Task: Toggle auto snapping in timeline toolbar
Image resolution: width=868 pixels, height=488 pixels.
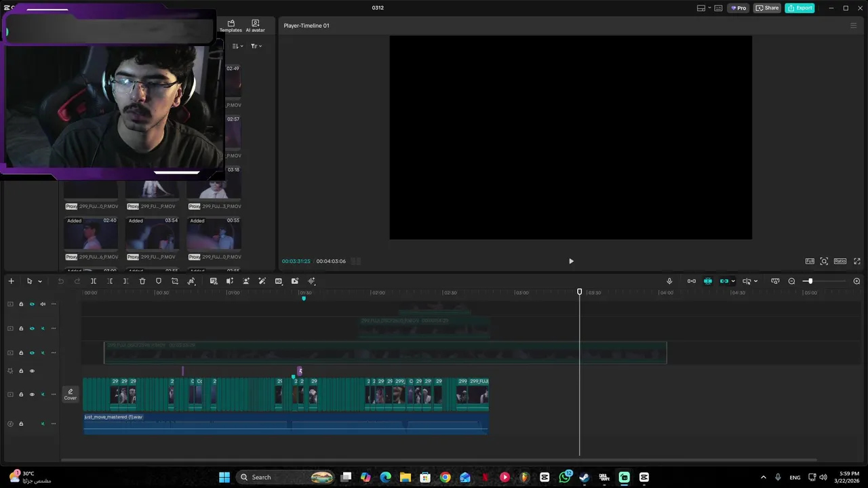Action: pos(708,281)
